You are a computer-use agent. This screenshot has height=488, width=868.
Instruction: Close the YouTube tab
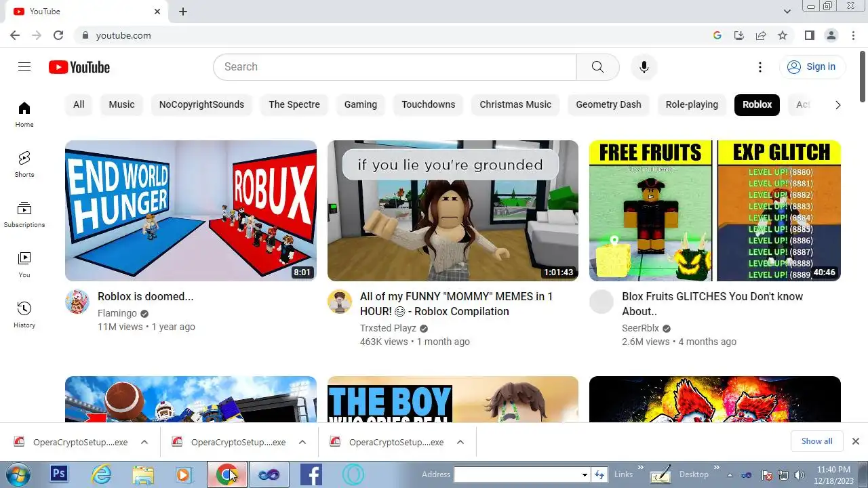157,12
